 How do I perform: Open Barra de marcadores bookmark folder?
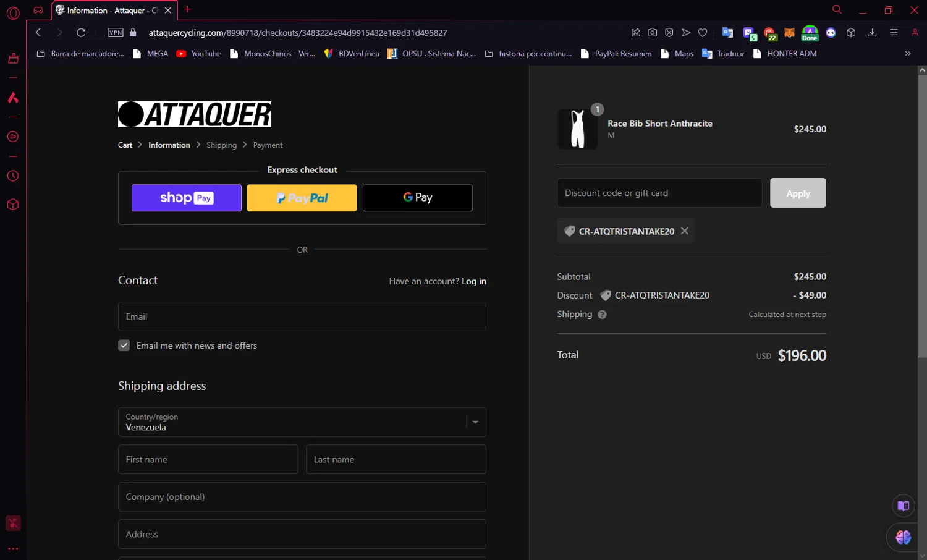[x=80, y=54]
